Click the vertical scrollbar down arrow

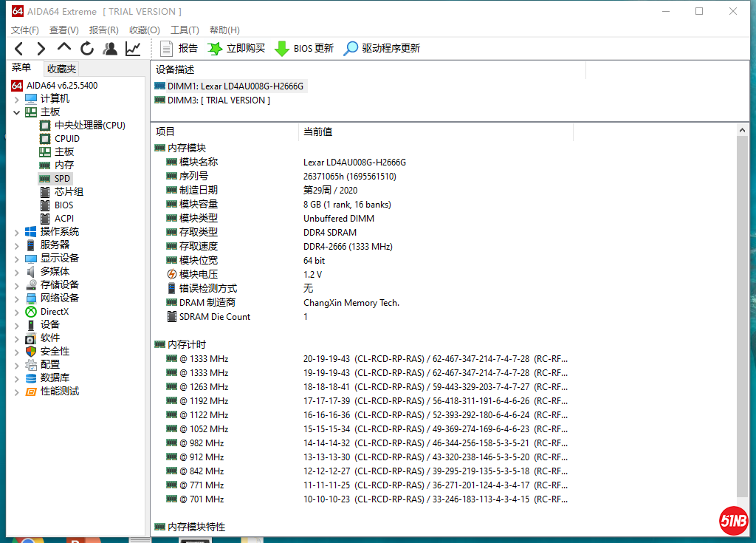(743, 529)
